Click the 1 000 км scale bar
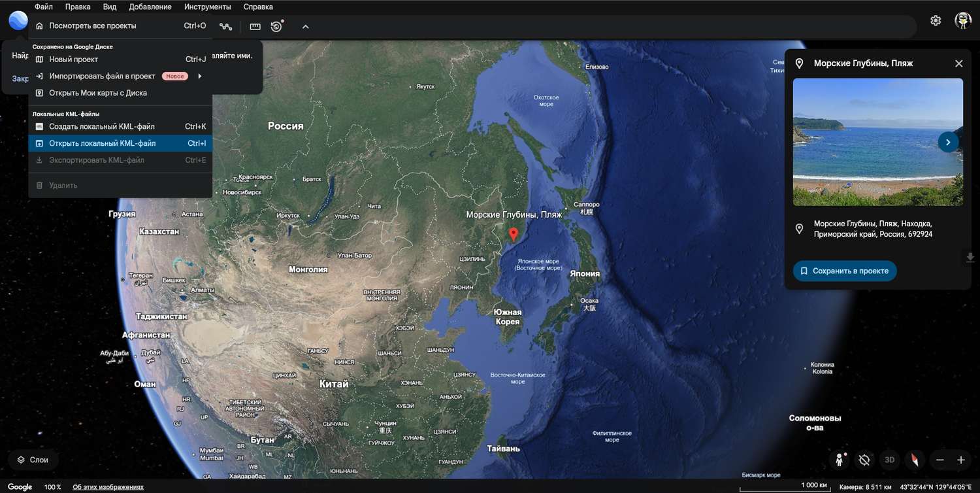 (786, 486)
